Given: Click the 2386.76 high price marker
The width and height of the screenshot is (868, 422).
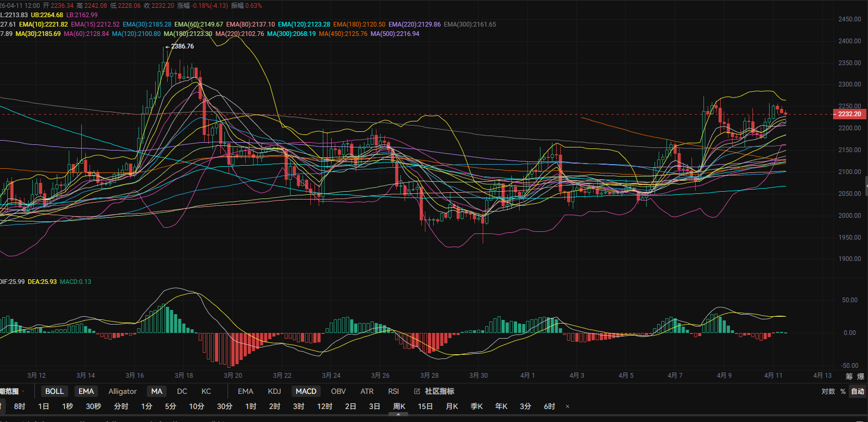Looking at the screenshot, I should (181, 46).
